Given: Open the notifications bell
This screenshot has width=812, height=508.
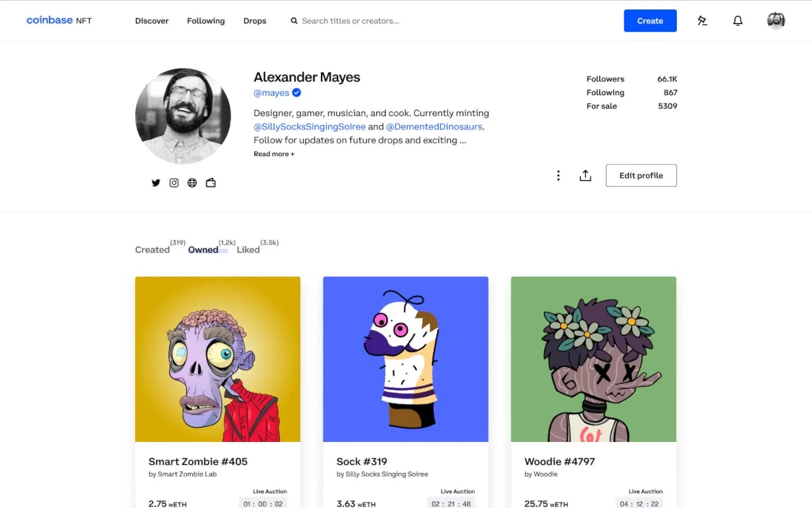Looking at the screenshot, I should (738, 21).
